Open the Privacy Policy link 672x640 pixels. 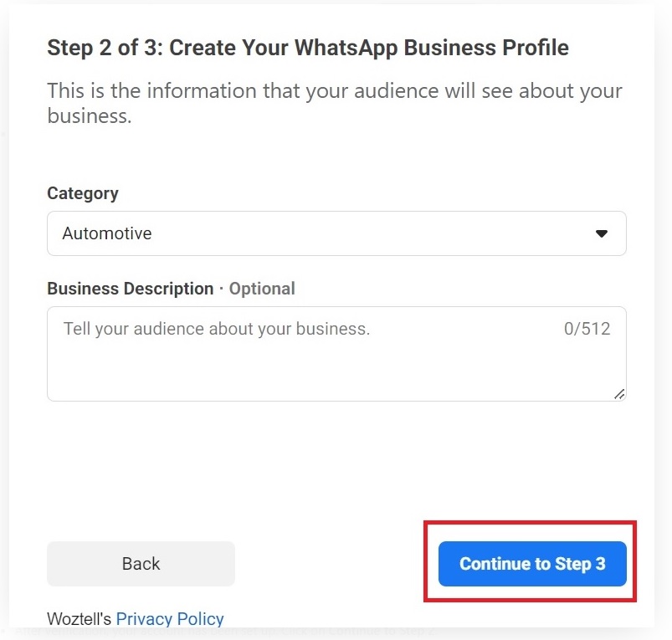[170, 619]
